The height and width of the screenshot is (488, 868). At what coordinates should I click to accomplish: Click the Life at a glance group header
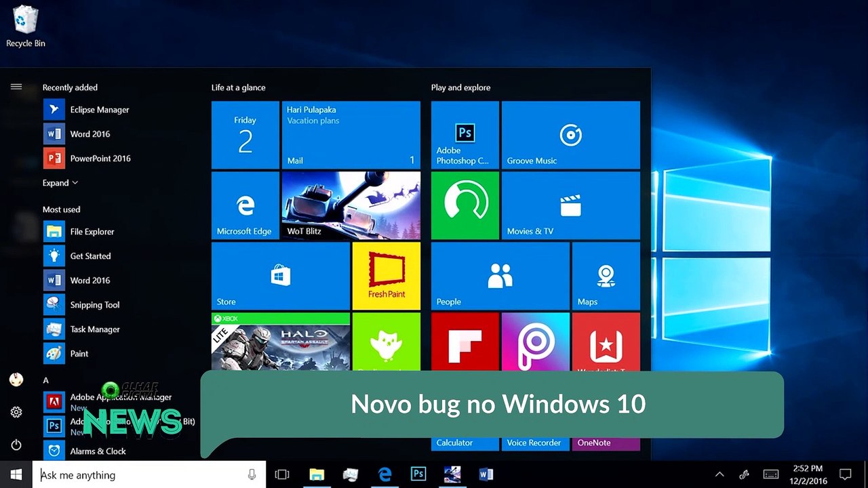coord(238,87)
